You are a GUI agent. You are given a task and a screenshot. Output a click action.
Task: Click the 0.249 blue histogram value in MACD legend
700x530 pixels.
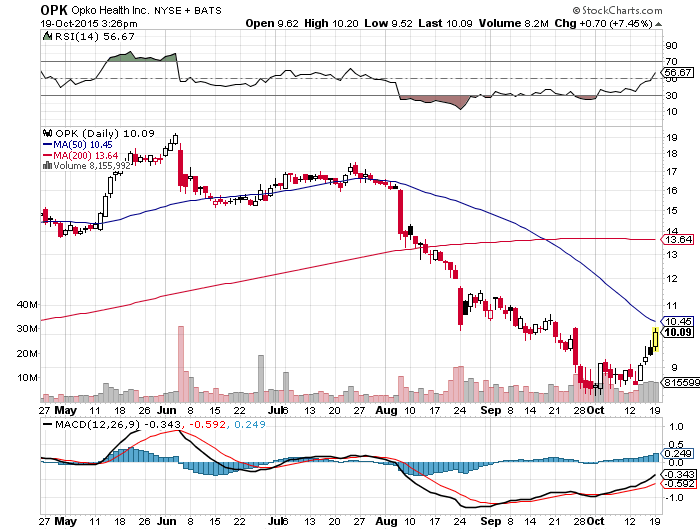tap(250, 424)
